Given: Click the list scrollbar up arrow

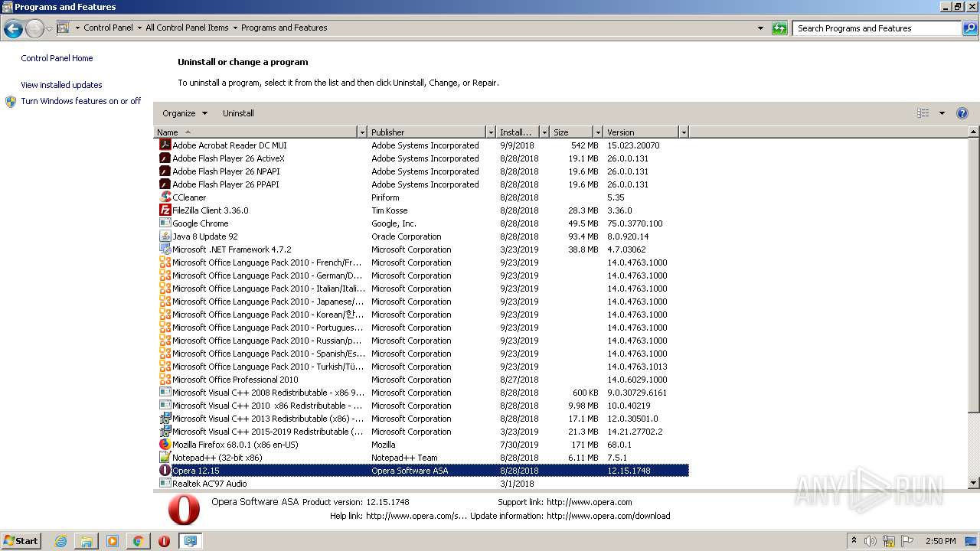Looking at the screenshot, I should pyautogui.click(x=974, y=132).
